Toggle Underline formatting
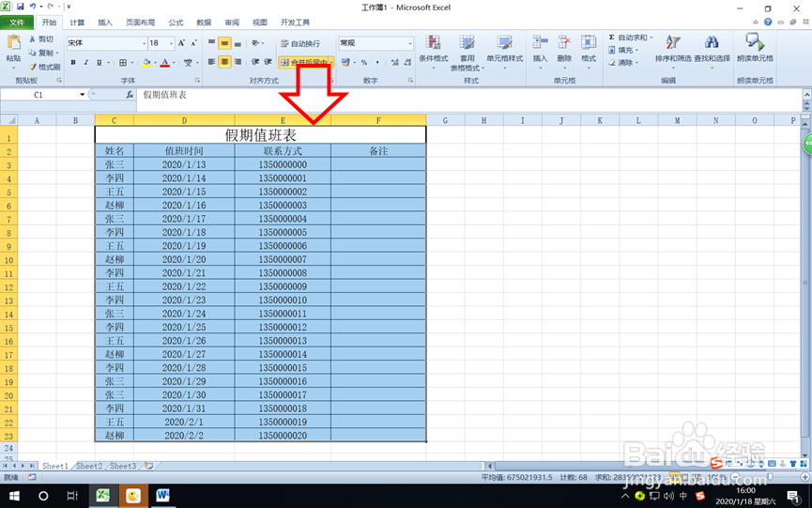Viewport: 812px width, 508px height. point(99,62)
